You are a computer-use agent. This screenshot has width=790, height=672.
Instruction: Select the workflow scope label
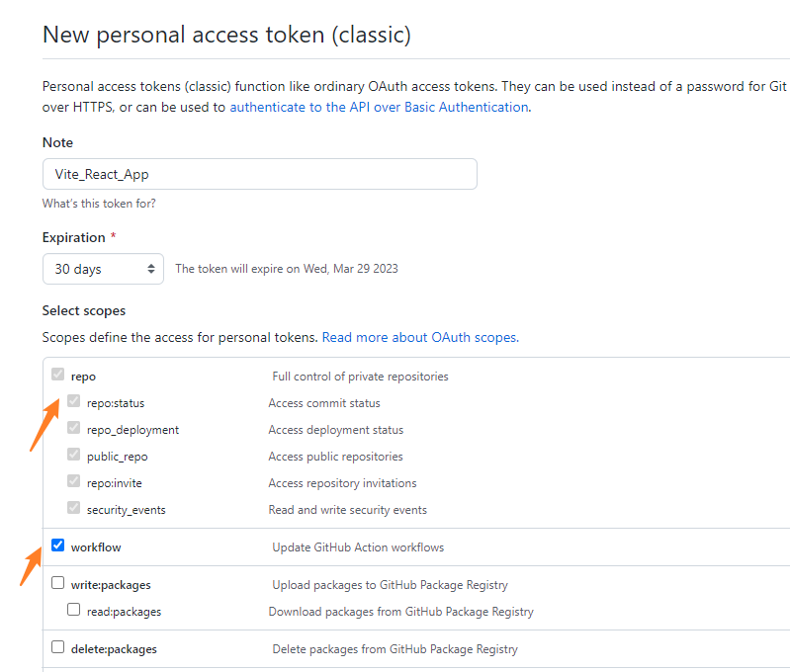96,547
